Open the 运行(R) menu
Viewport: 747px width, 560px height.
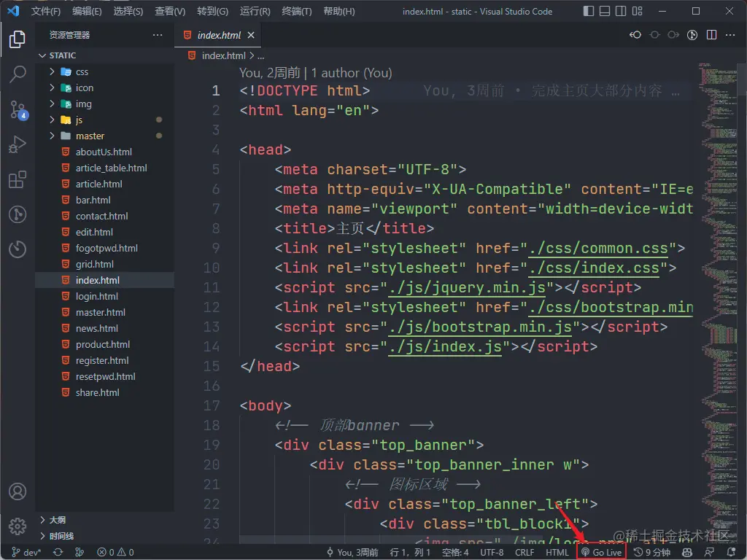[255, 11]
